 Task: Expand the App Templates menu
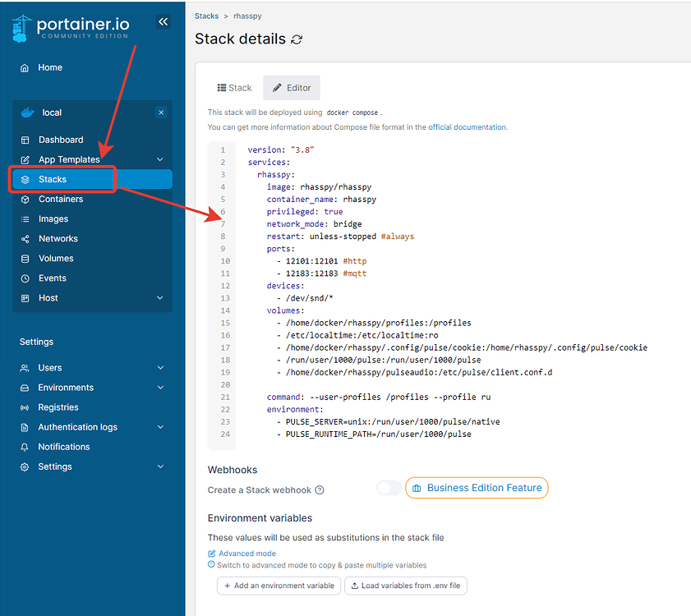(x=69, y=159)
